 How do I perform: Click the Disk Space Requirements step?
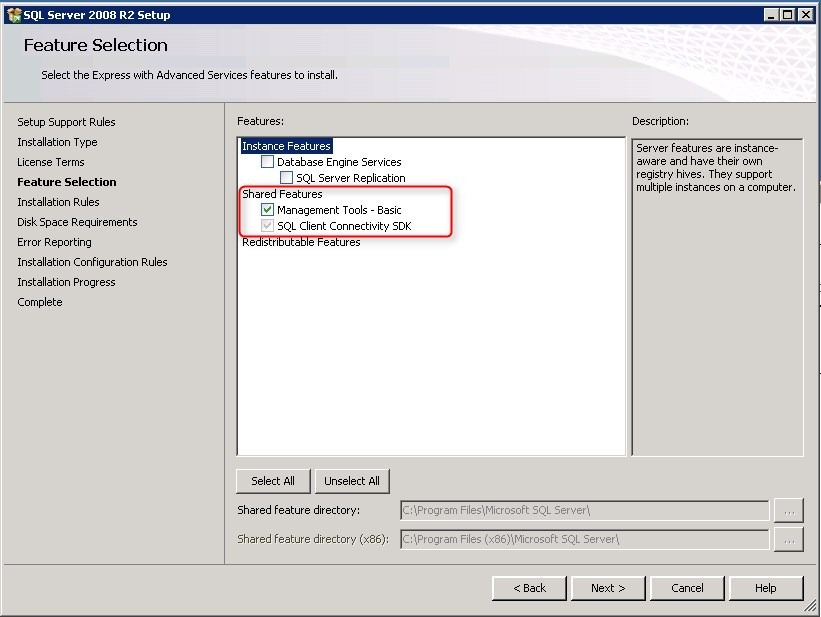click(77, 222)
